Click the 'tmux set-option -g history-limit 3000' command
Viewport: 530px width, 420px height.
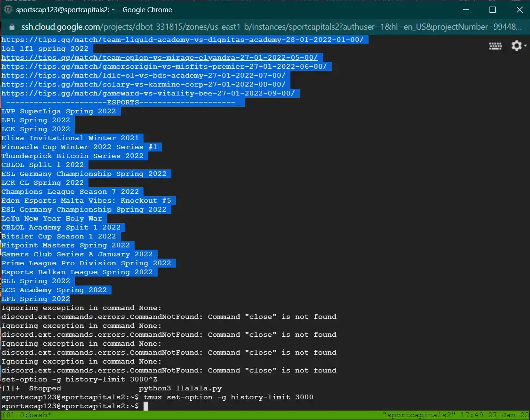pyautogui.click(x=228, y=397)
